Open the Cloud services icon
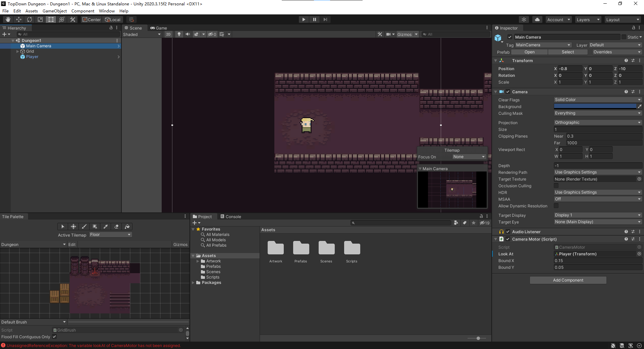644x349 pixels. (537, 19)
